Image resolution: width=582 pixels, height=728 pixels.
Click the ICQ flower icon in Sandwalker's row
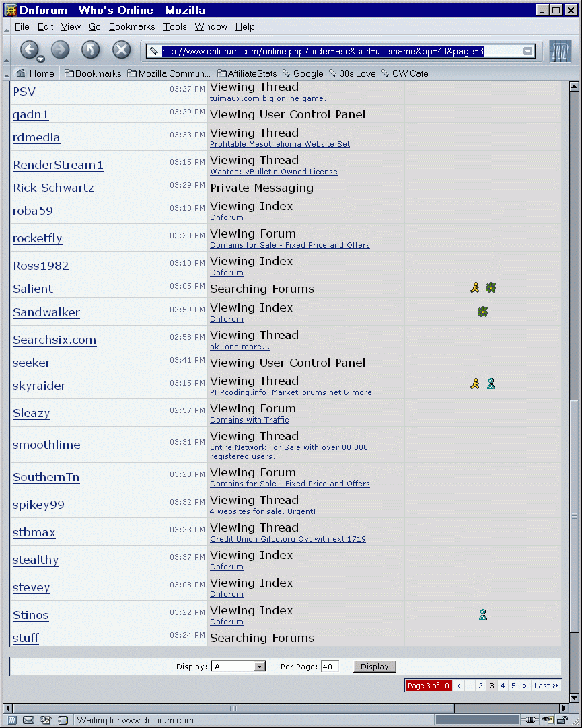point(482,312)
